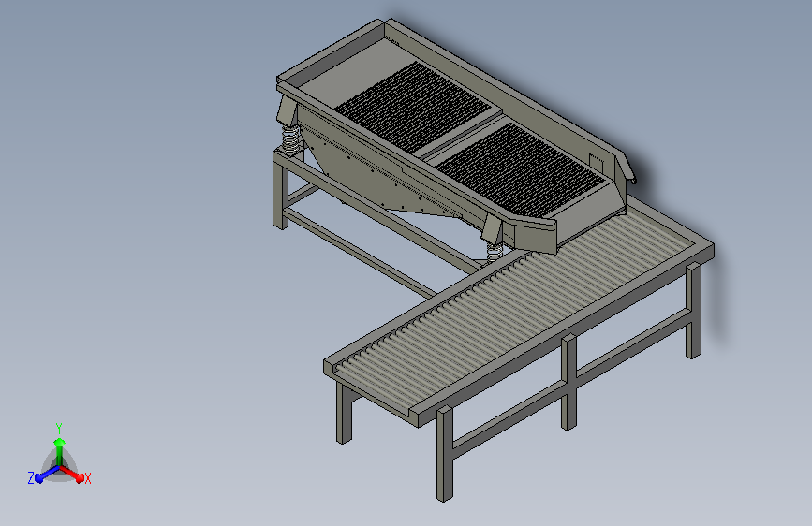
Task: Select the coil spring under the screen's upper corner
Action: pos(291,139)
